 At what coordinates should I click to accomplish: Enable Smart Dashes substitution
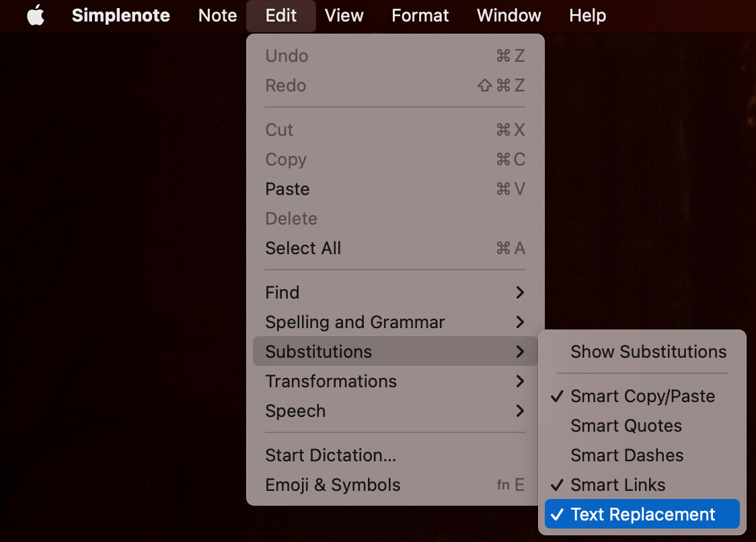coord(642,455)
